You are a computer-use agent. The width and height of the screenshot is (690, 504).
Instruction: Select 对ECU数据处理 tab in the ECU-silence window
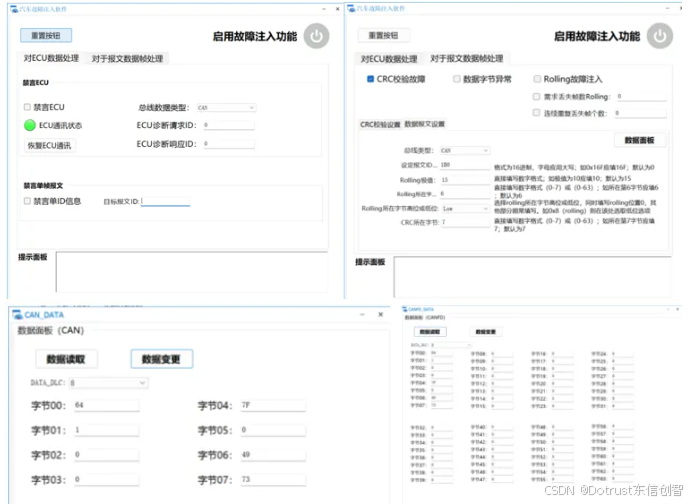click(51, 58)
